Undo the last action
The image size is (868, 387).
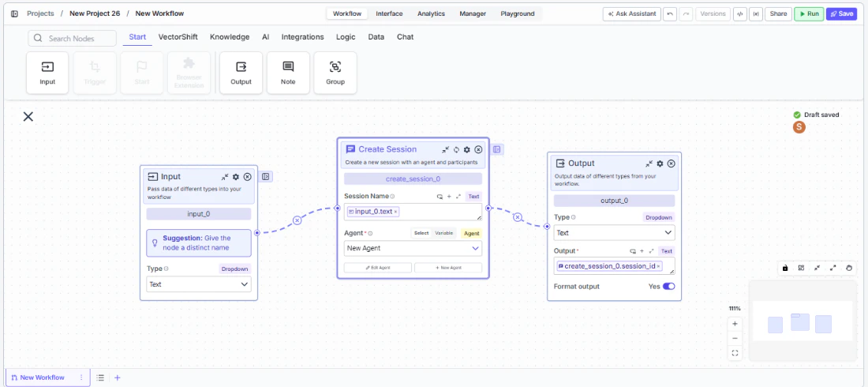[671, 14]
